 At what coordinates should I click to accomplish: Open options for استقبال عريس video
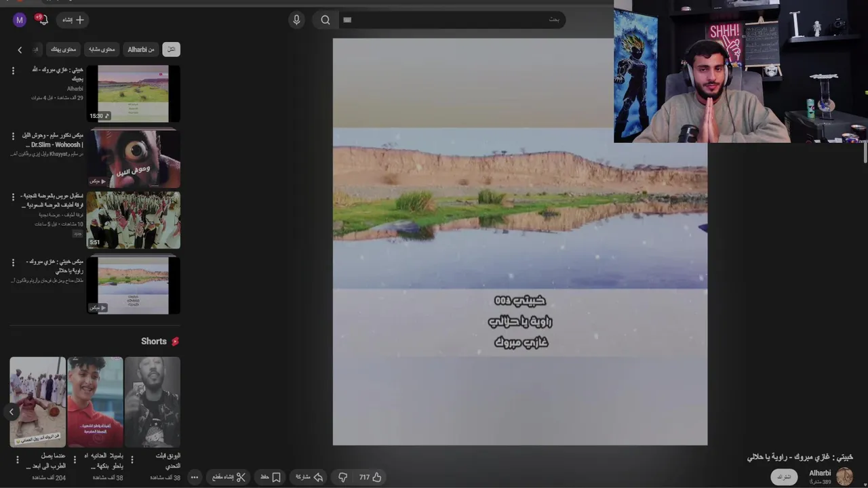[13, 197]
